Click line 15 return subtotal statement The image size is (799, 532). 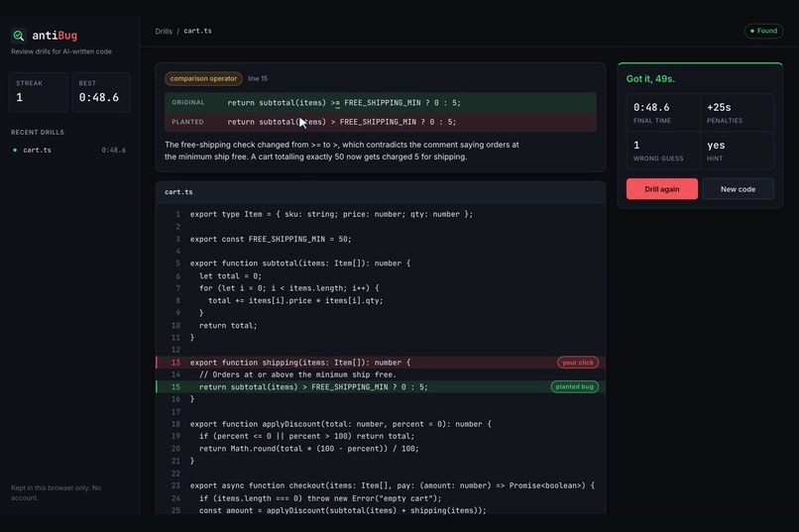coord(313,387)
